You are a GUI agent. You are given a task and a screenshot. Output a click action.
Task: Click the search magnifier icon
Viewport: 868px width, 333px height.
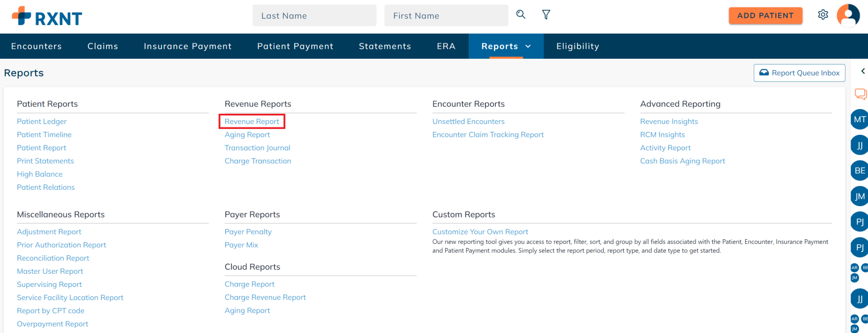tap(520, 15)
